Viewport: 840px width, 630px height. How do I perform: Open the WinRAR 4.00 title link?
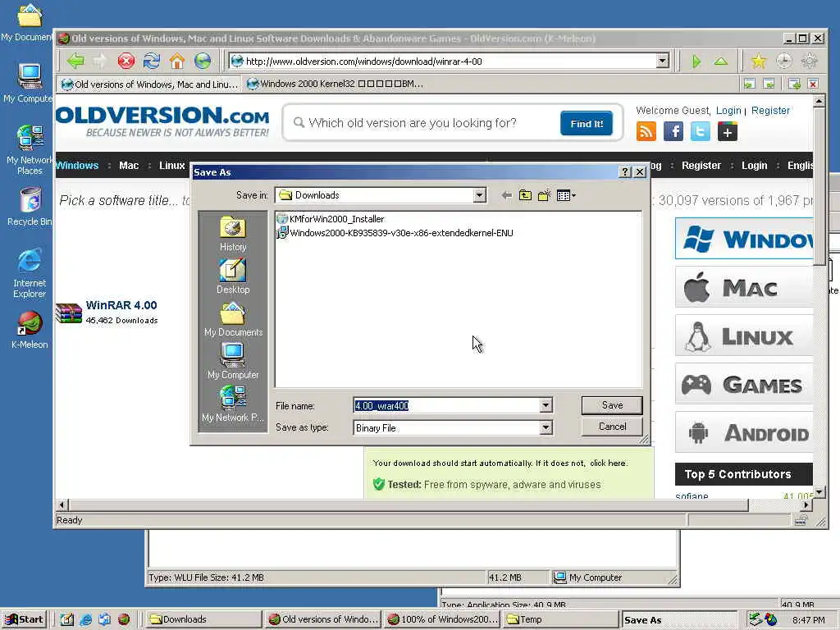(121, 305)
